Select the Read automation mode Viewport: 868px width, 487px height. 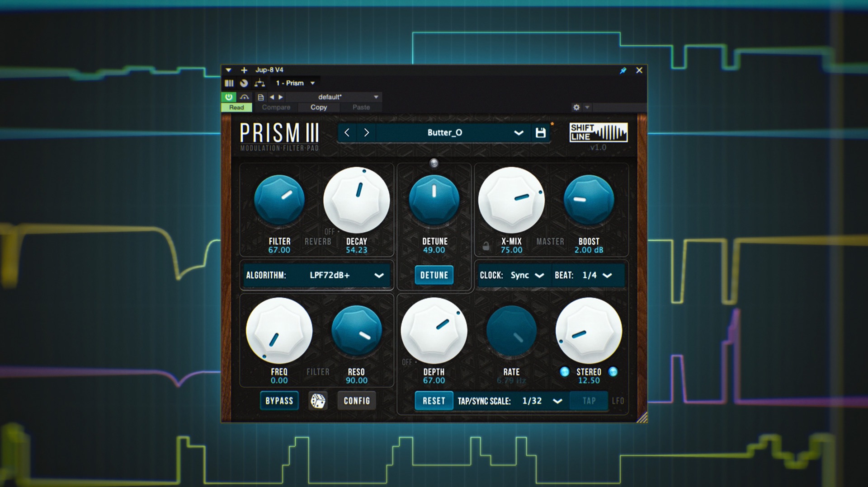click(x=236, y=108)
